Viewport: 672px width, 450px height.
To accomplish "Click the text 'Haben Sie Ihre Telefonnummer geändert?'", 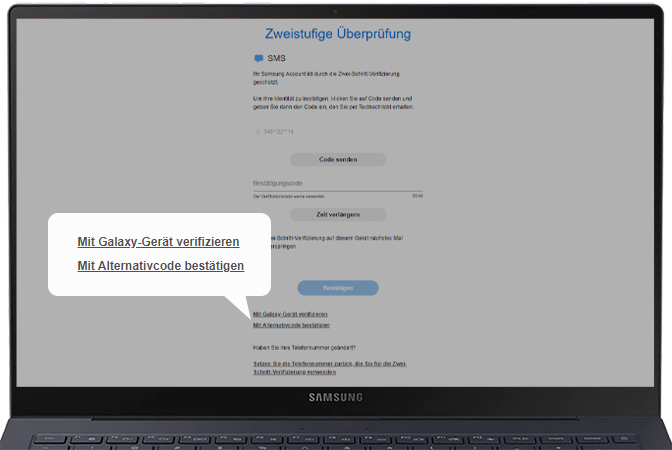I will [304, 348].
